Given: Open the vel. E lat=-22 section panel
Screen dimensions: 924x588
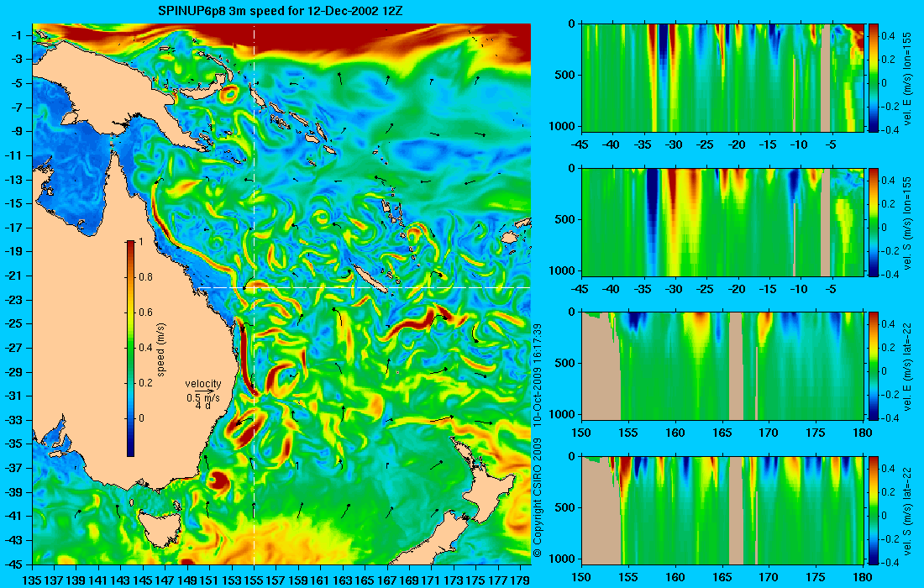Looking at the screenshot, I should point(723,366).
